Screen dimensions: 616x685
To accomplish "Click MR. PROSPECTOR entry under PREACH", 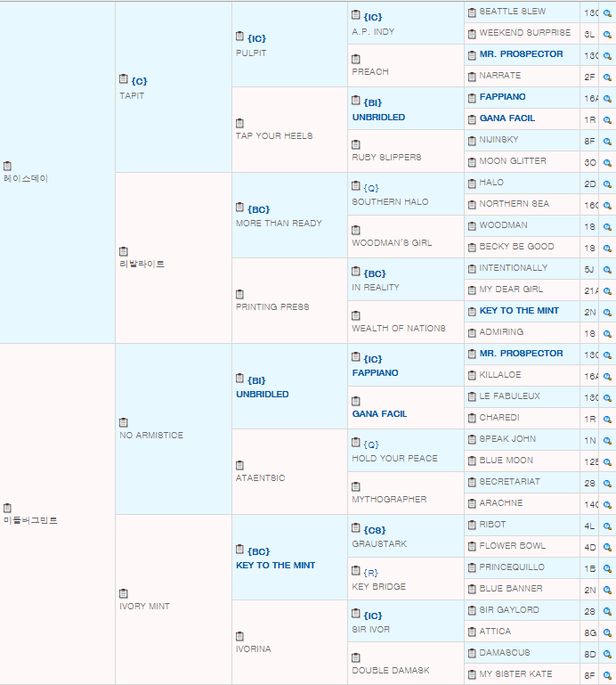I will (x=522, y=53).
